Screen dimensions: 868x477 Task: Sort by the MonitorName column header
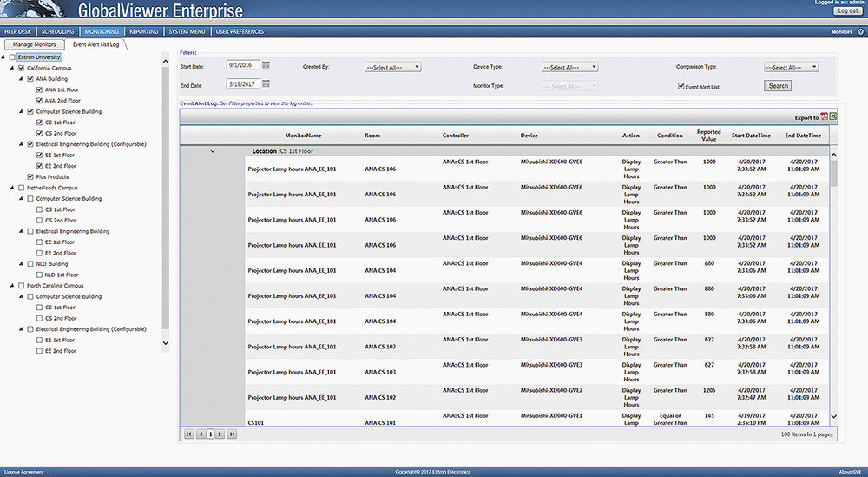tap(303, 136)
